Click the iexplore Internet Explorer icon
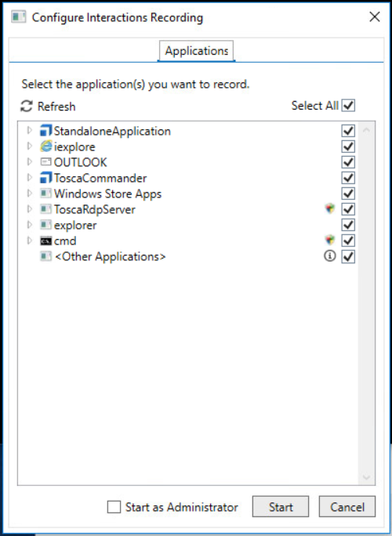This screenshot has width=392, height=536. click(x=45, y=147)
